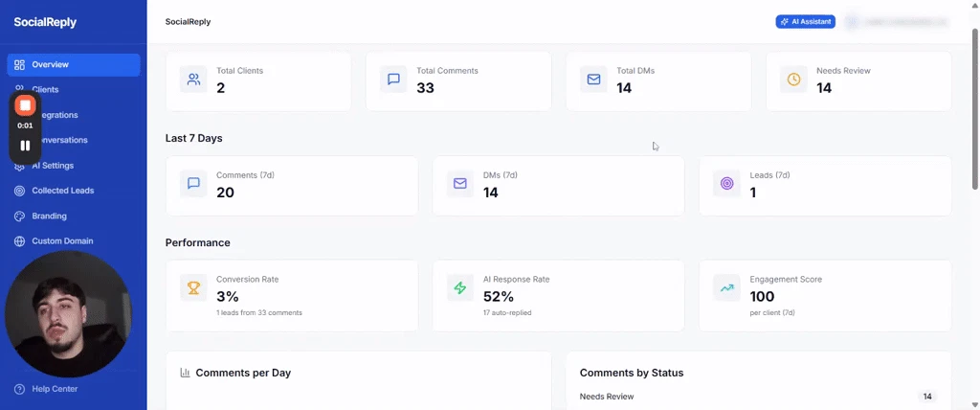Click the Needs Review status row
Viewport: 980px width, 410px height.
(x=758, y=397)
